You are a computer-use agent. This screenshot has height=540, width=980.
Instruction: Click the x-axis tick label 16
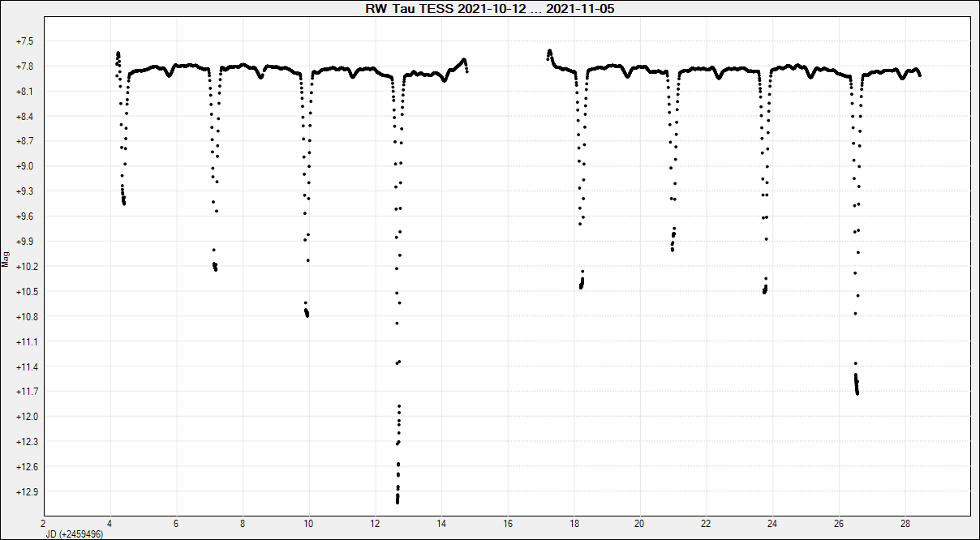[508, 525]
